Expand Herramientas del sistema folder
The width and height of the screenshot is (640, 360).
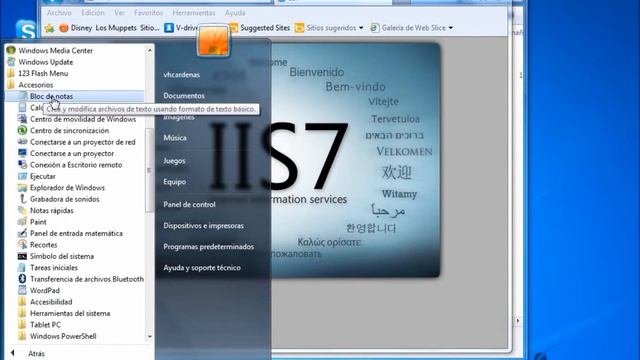point(70,313)
